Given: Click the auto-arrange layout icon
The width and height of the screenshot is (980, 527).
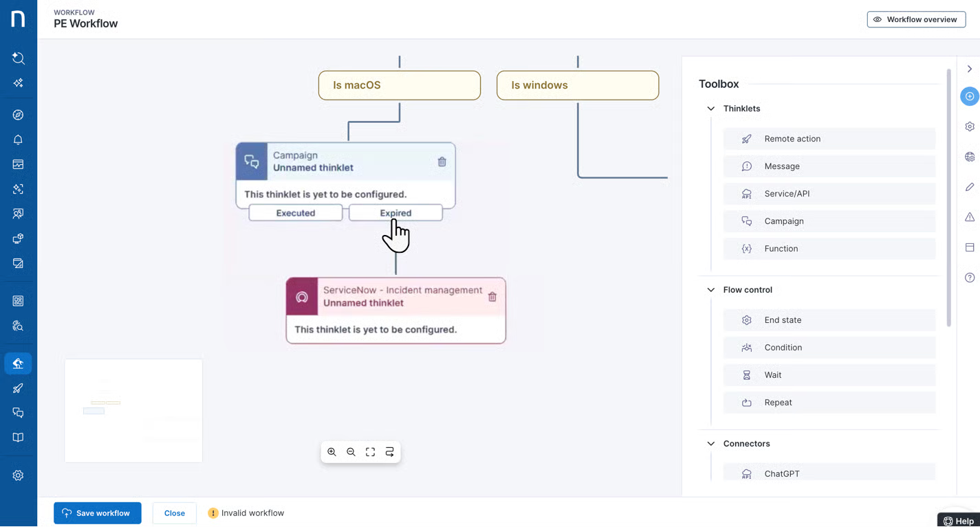Looking at the screenshot, I should click(389, 452).
